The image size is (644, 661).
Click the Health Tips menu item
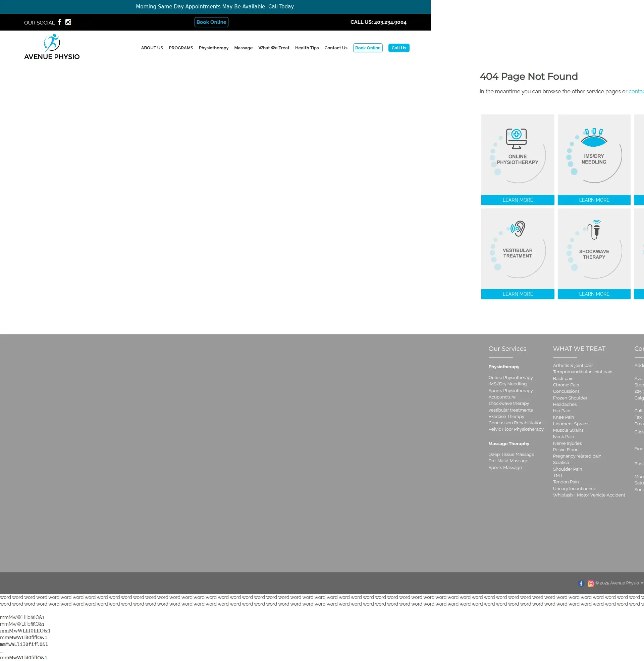click(307, 48)
